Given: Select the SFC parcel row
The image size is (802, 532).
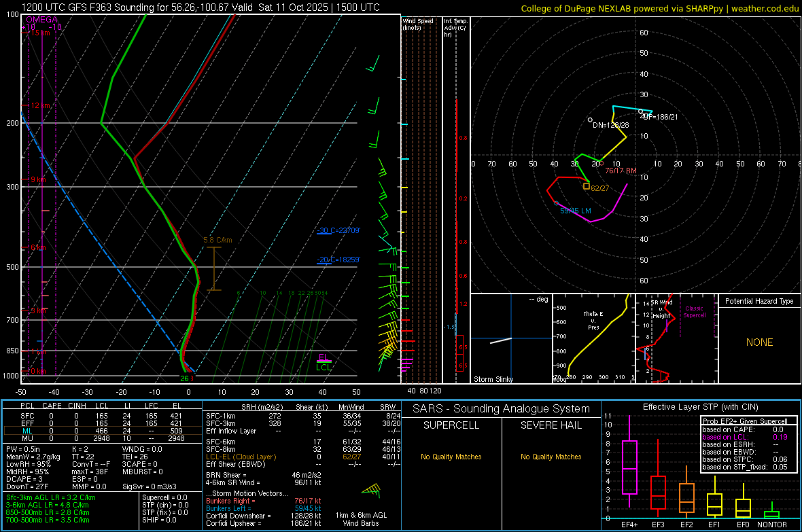Looking at the screenshot, I should [103, 416].
